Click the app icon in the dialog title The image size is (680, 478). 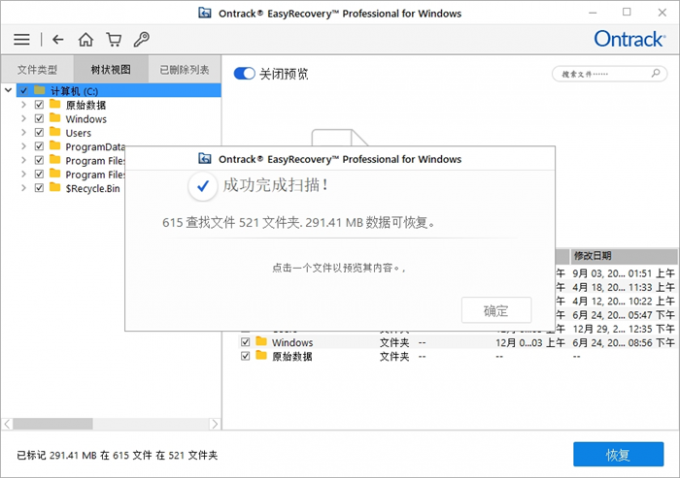205,159
